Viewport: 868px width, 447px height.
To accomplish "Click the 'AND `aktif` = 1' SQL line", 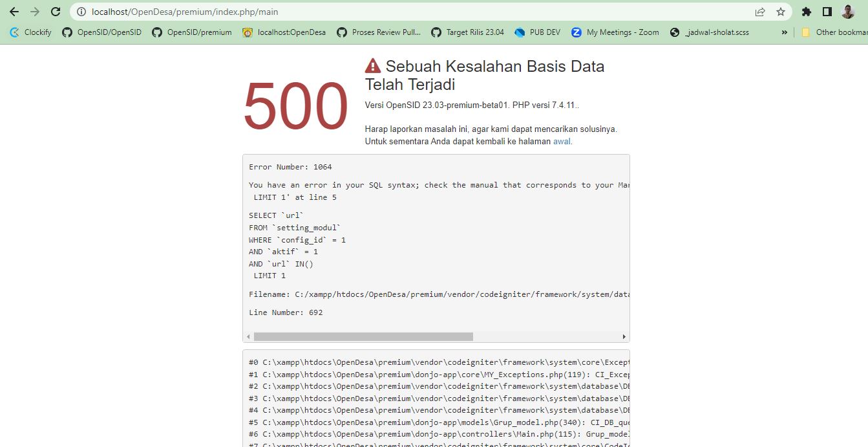I will (283, 252).
